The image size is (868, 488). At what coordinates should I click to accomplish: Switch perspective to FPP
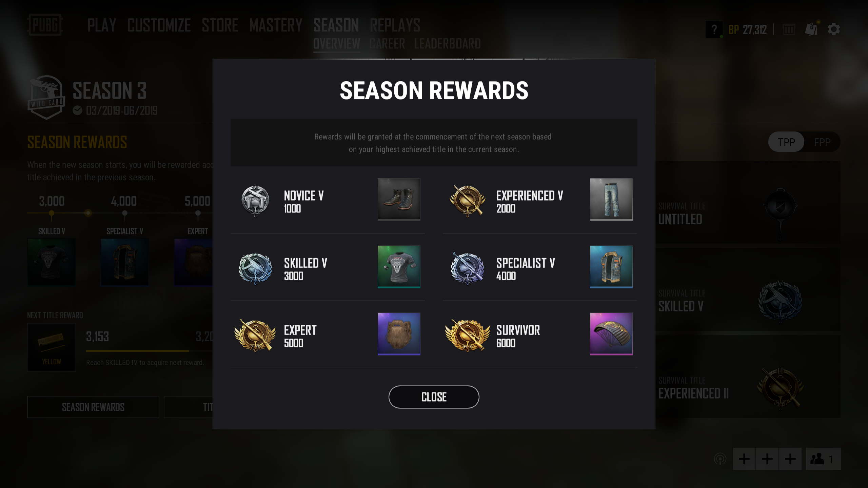coord(822,142)
